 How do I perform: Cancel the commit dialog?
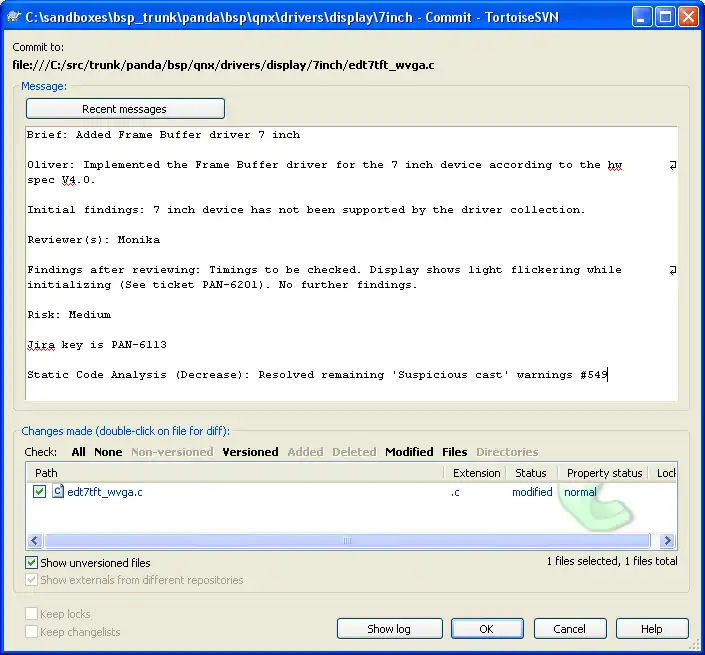click(x=570, y=628)
